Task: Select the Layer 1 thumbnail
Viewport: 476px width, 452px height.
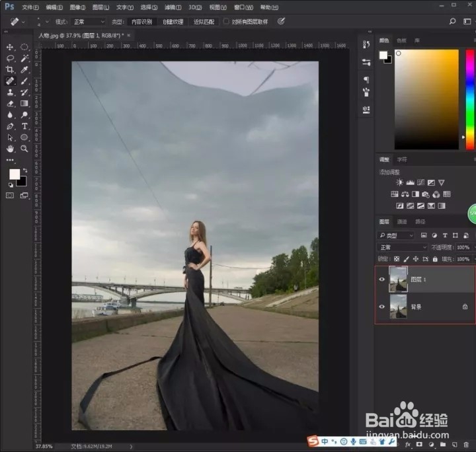Action: (398, 280)
